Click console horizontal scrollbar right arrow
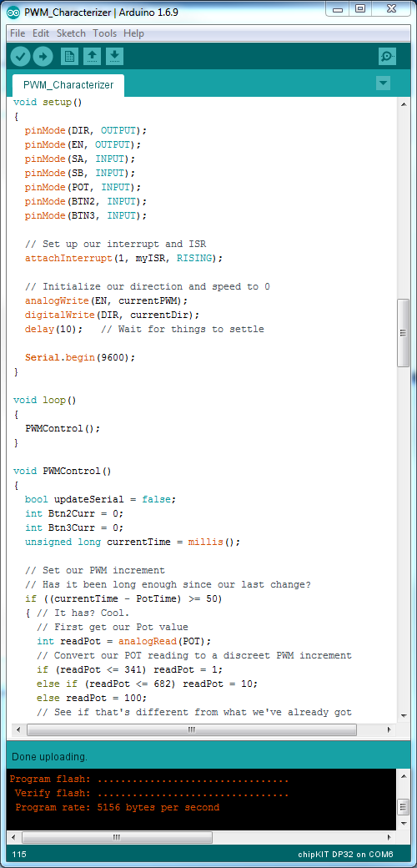 tap(389, 838)
